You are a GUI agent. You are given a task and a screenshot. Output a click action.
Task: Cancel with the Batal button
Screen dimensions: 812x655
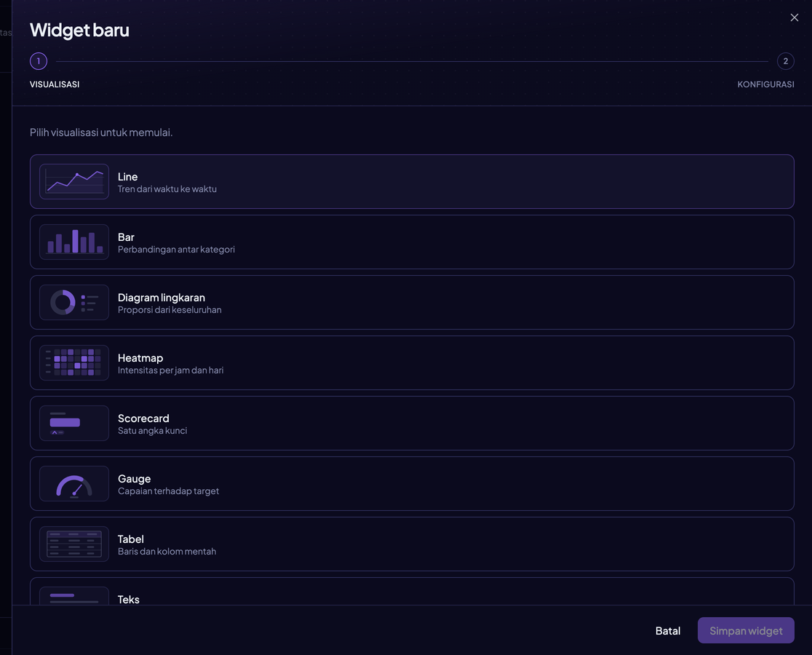(667, 631)
